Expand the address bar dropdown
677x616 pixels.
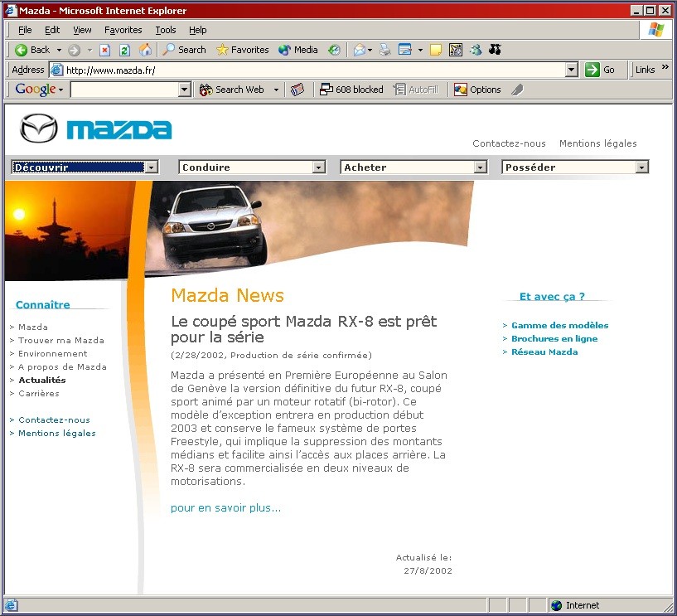point(572,70)
